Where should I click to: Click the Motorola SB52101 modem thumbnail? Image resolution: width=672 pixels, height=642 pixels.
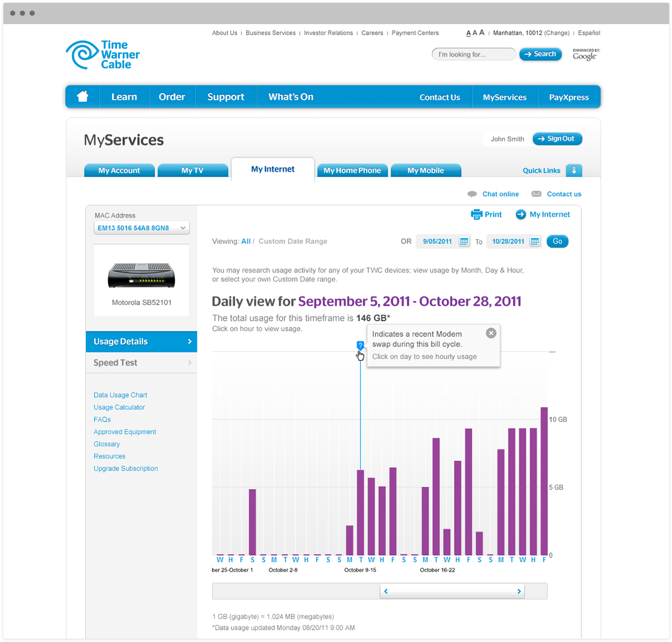[x=141, y=275]
